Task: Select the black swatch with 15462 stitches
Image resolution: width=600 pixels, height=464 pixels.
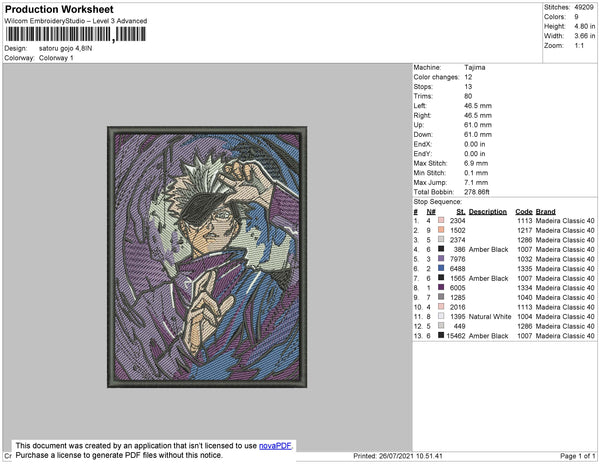Action: (x=441, y=335)
